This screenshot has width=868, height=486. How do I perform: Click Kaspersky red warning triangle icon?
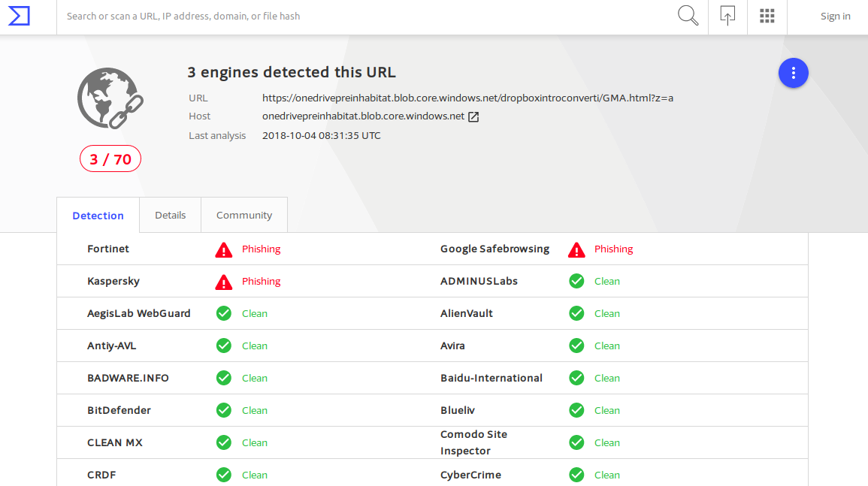point(224,282)
